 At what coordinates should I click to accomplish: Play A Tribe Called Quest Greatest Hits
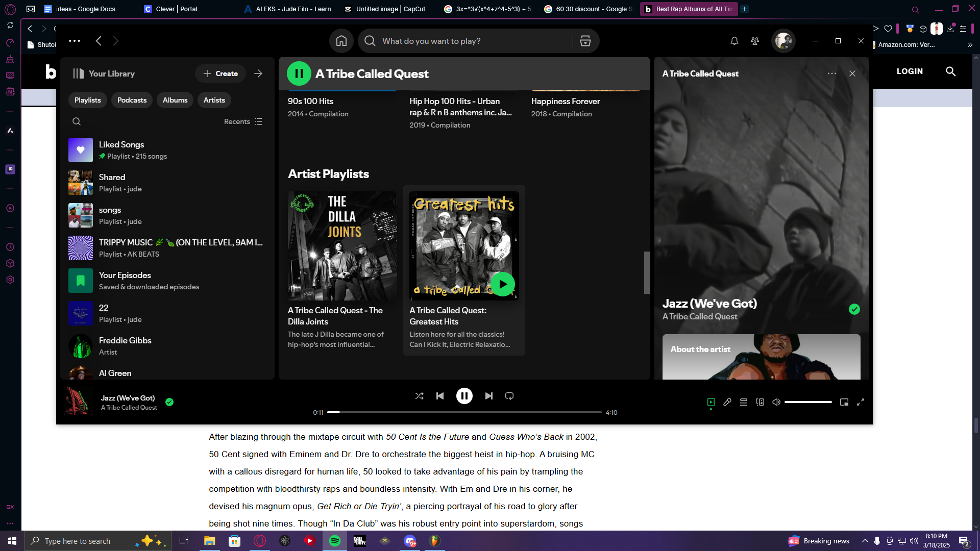coord(503,284)
